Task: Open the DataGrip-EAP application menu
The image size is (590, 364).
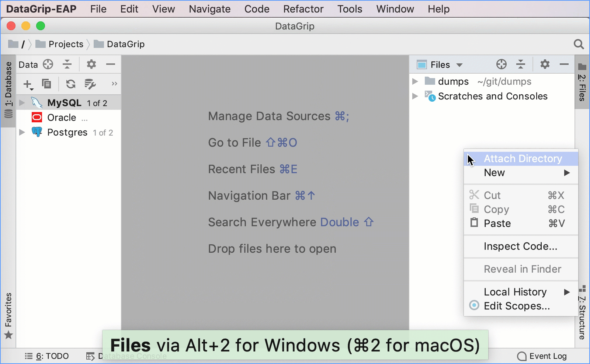Action: point(41,9)
